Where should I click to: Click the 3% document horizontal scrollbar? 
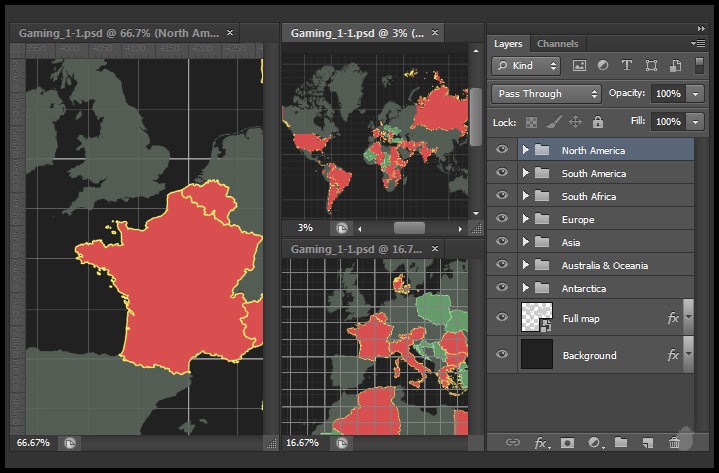pyautogui.click(x=409, y=227)
